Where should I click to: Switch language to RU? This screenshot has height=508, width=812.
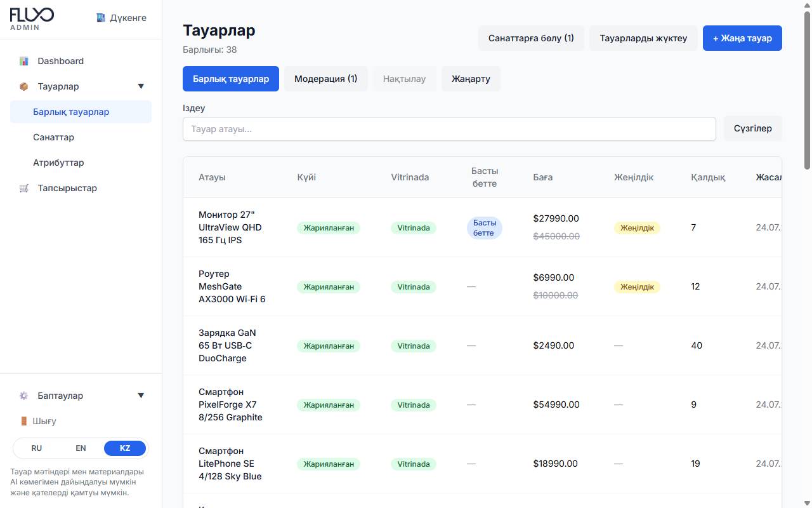[37, 448]
